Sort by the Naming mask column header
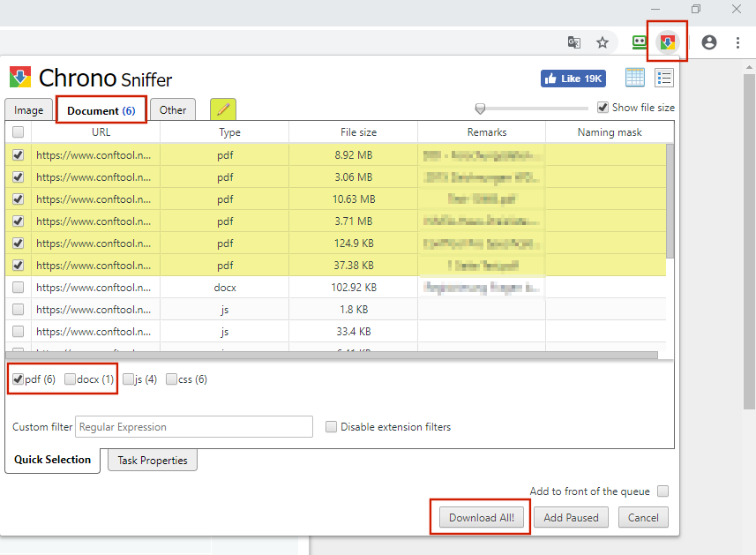756x555 pixels. click(x=610, y=132)
